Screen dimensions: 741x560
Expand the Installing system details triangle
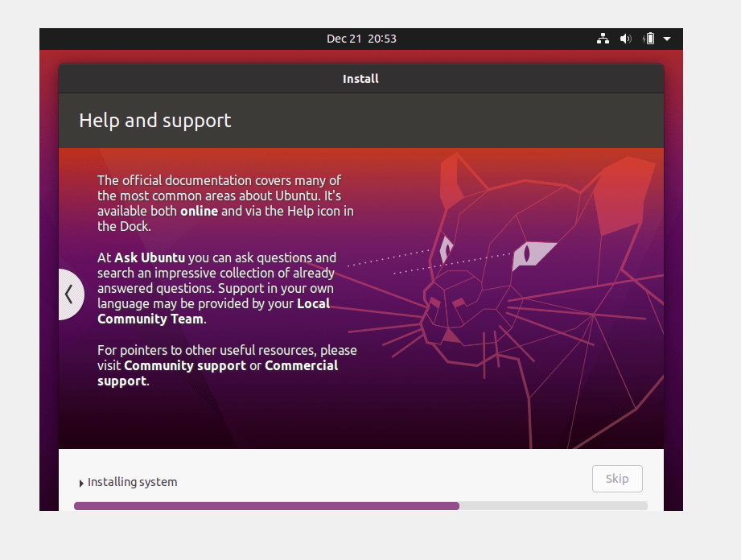click(81, 483)
